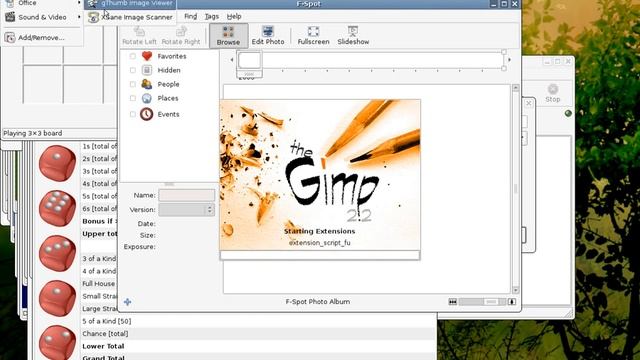
Task: Tick the People tag checkbox
Action: [x=133, y=84]
